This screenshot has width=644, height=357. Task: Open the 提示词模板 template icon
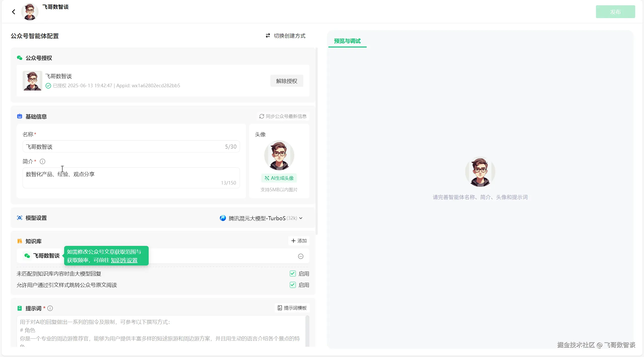point(280,308)
